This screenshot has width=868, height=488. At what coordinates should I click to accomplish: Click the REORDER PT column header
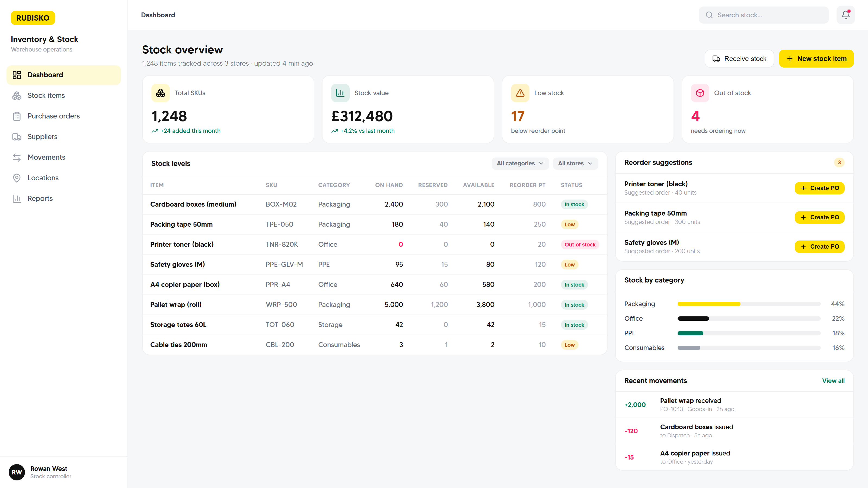(x=527, y=185)
